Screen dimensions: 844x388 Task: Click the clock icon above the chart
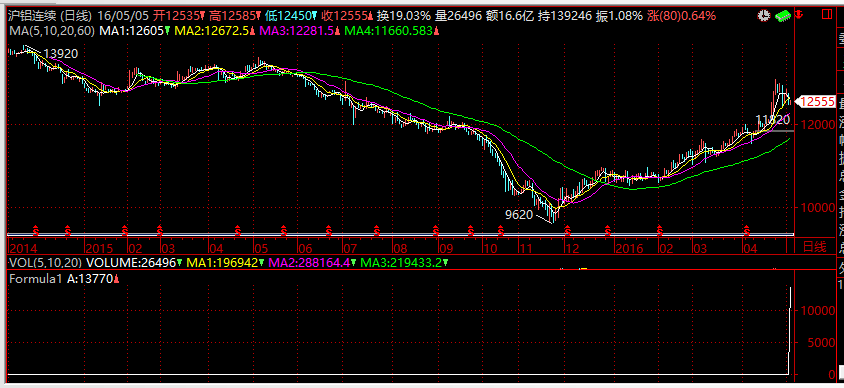point(763,16)
